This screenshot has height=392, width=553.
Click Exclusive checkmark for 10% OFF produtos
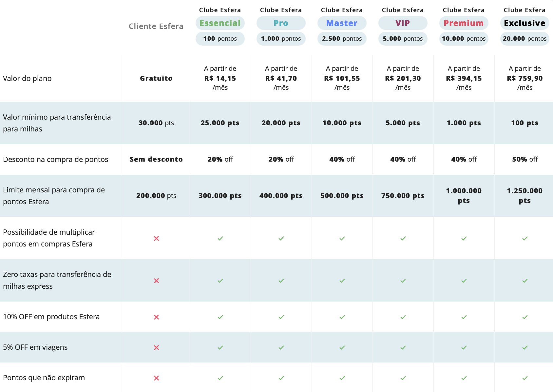coord(525,317)
